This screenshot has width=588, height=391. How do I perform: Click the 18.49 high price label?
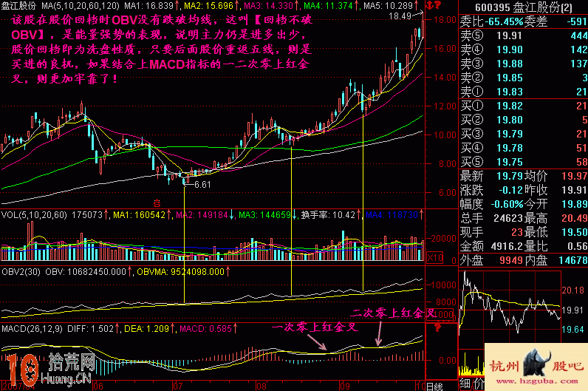click(x=400, y=16)
